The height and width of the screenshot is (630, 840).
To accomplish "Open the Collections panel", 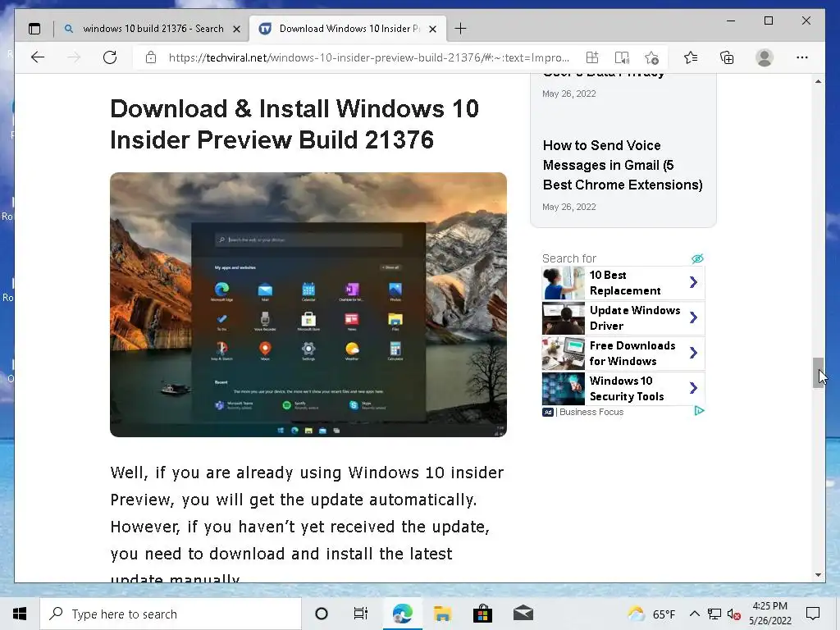I will click(x=727, y=57).
